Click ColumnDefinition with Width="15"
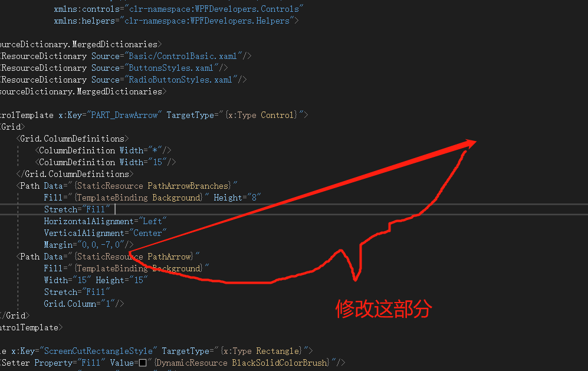 tap(106, 162)
